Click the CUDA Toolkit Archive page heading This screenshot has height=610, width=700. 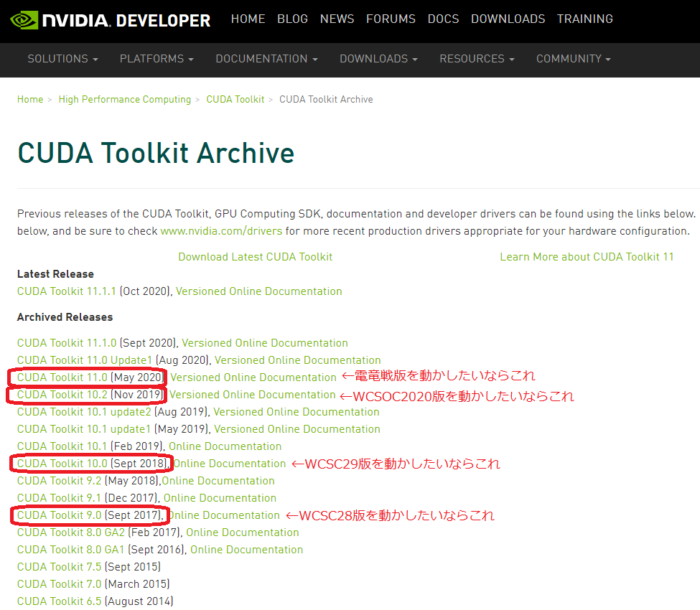(x=156, y=153)
